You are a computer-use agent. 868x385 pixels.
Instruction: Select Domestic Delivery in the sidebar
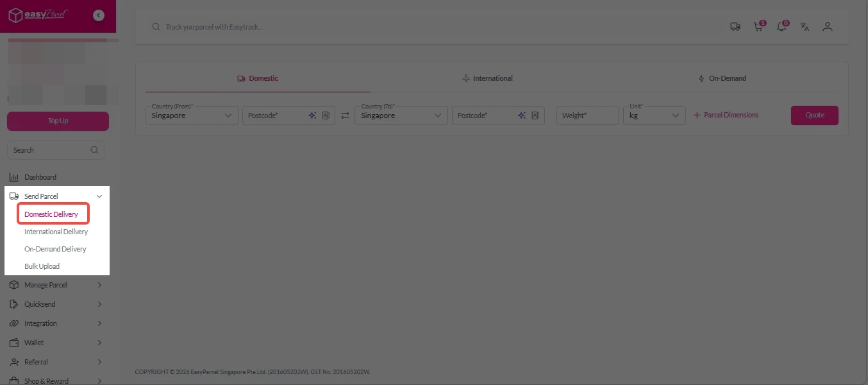tap(51, 214)
